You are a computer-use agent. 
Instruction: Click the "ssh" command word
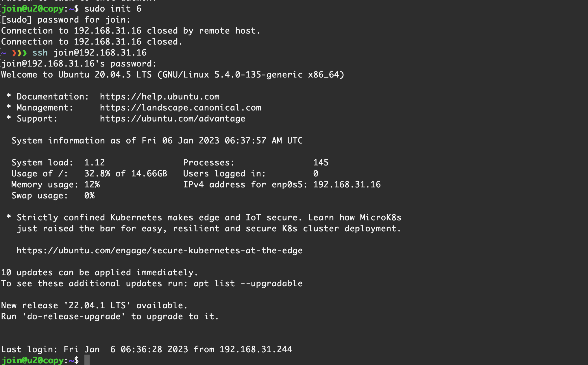pyautogui.click(x=40, y=53)
